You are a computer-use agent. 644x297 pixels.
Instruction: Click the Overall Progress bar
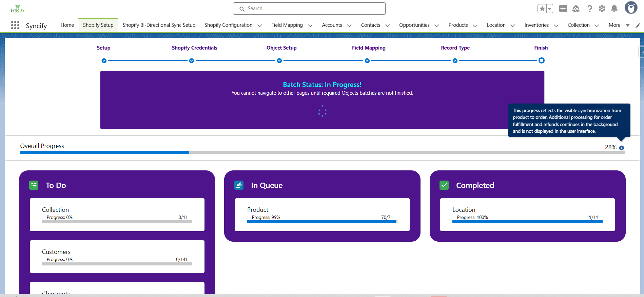(322, 153)
